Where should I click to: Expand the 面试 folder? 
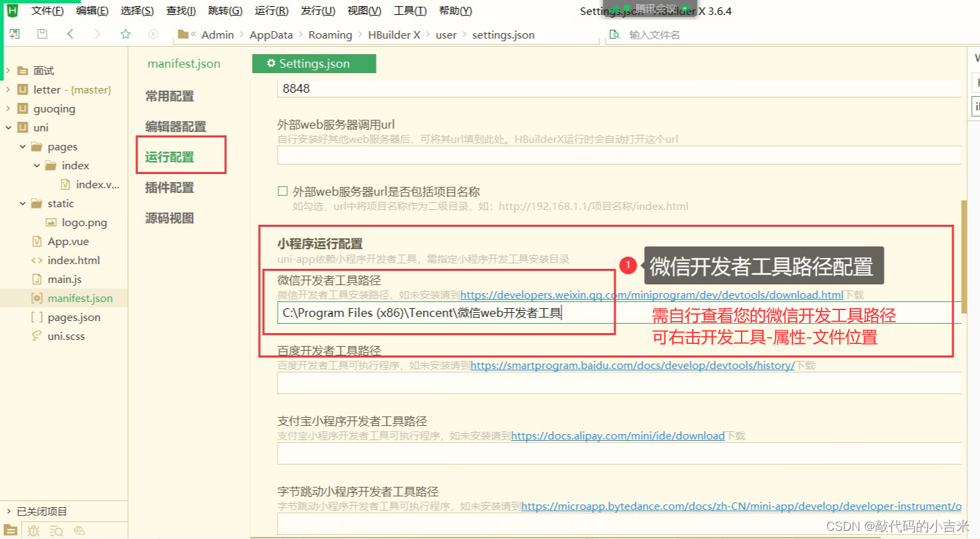click(x=8, y=70)
